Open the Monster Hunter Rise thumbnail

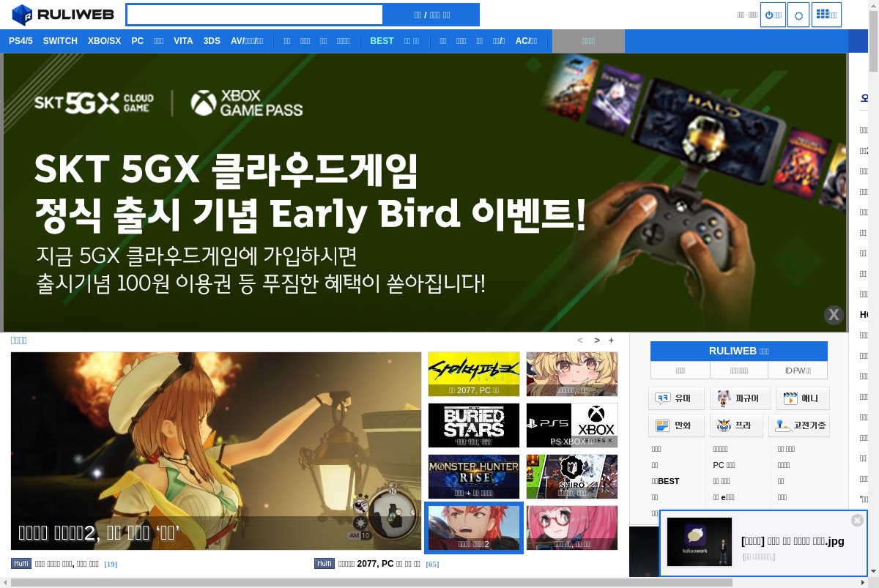474,477
